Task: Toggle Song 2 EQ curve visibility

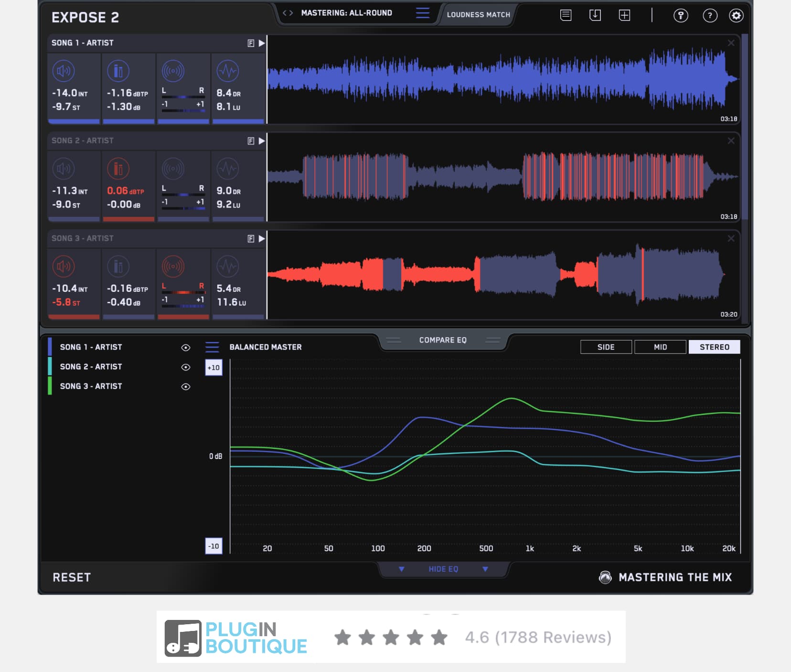Action: tap(186, 367)
